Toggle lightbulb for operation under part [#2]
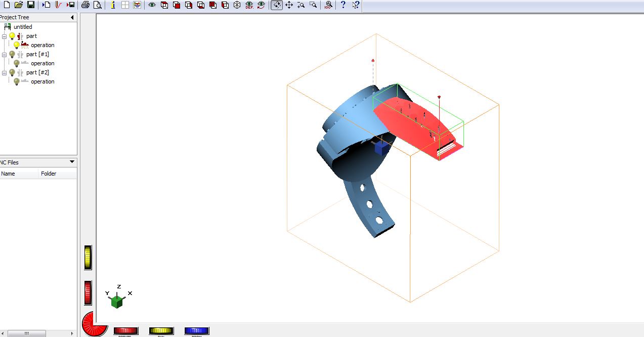 click(17, 81)
